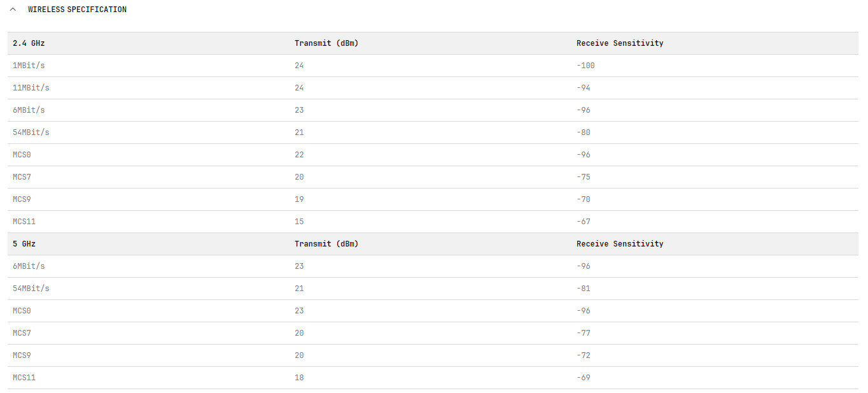Screen dimensions: 868x393
Task: Click the -94 receive sensitivity value
Action: pyautogui.click(x=583, y=88)
